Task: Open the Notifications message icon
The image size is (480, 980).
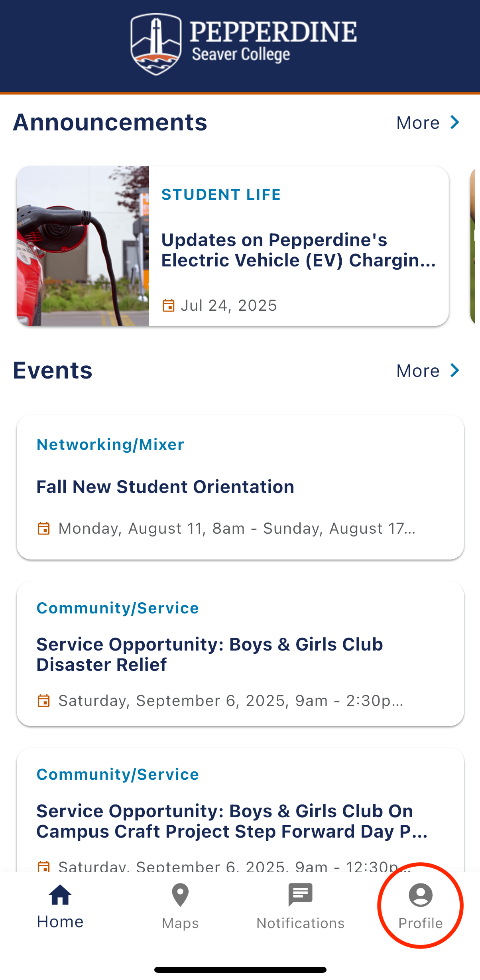Action: pos(300,895)
